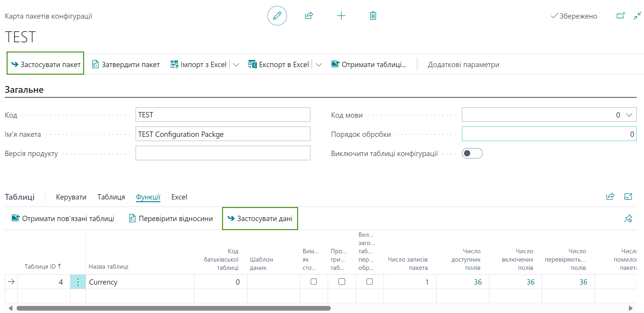The width and height of the screenshot is (644, 313).
Task: Switch to the Керувати tab
Action: click(71, 197)
